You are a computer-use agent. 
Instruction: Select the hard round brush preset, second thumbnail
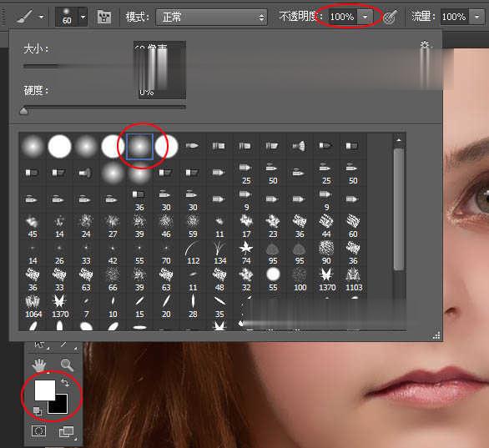(59, 146)
